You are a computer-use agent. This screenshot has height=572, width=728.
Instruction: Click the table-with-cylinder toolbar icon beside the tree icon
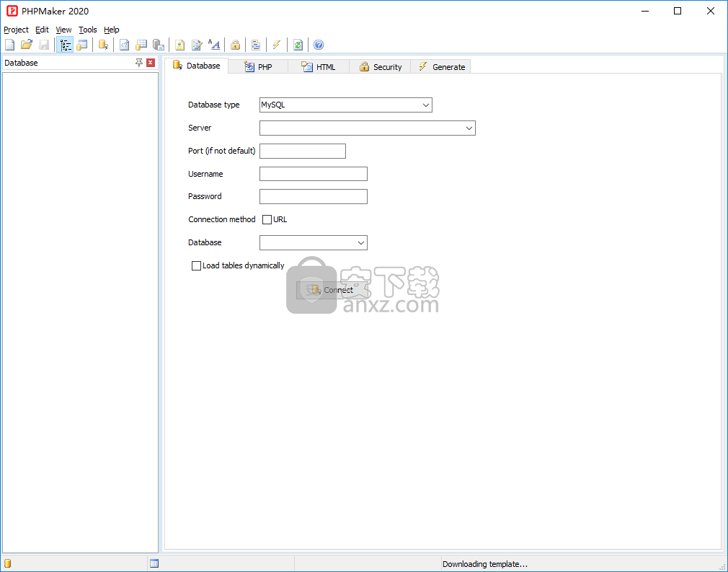[x=82, y=45]
